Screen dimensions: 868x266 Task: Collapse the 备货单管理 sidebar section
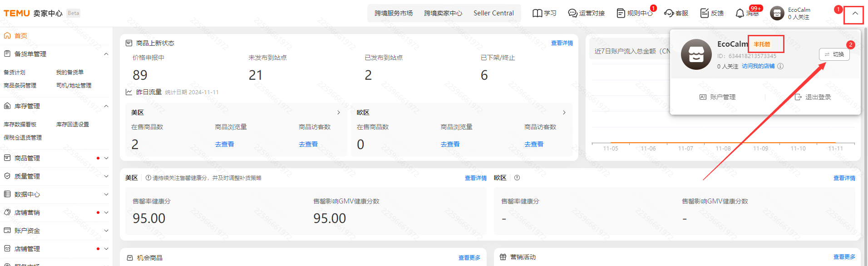pos(106,54)
